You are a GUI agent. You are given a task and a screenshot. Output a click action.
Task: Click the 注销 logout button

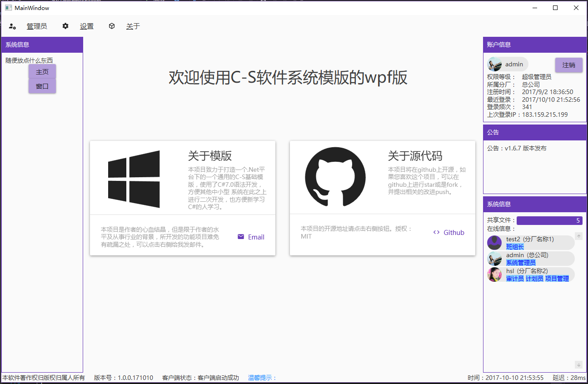(568, 65)
